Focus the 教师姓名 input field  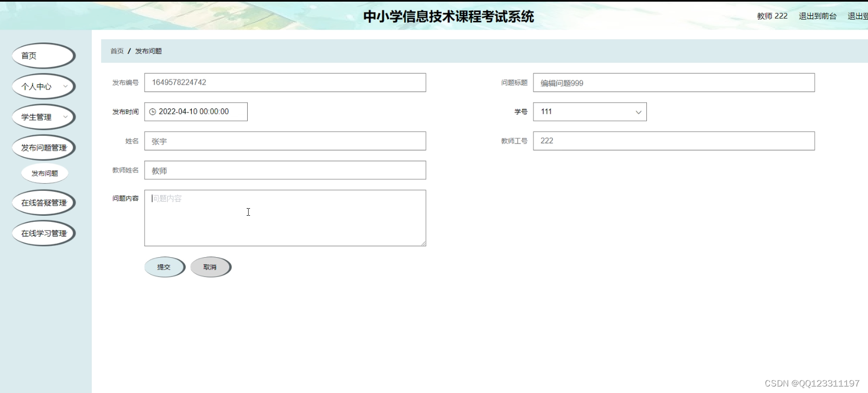coord(285,170)
